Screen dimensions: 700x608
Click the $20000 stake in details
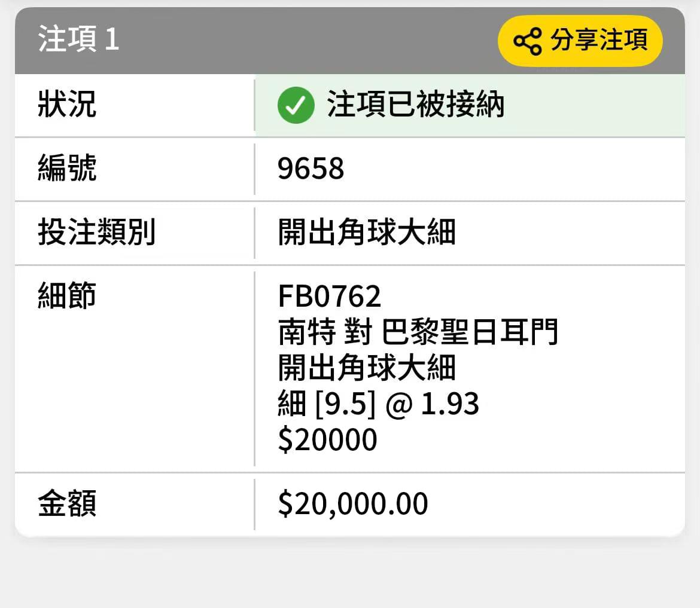click(328, 440)
